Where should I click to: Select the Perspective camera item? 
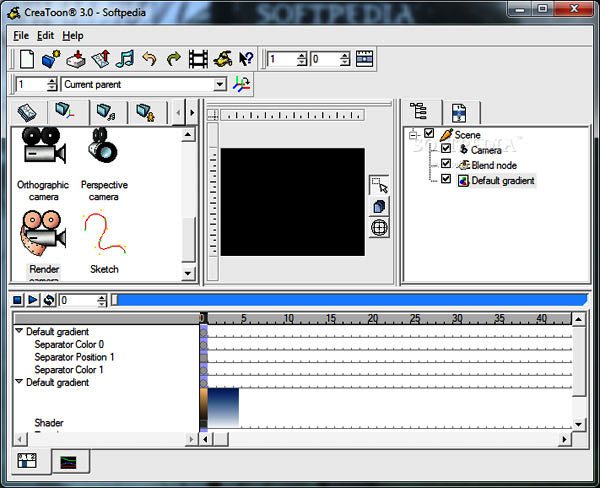104,165
